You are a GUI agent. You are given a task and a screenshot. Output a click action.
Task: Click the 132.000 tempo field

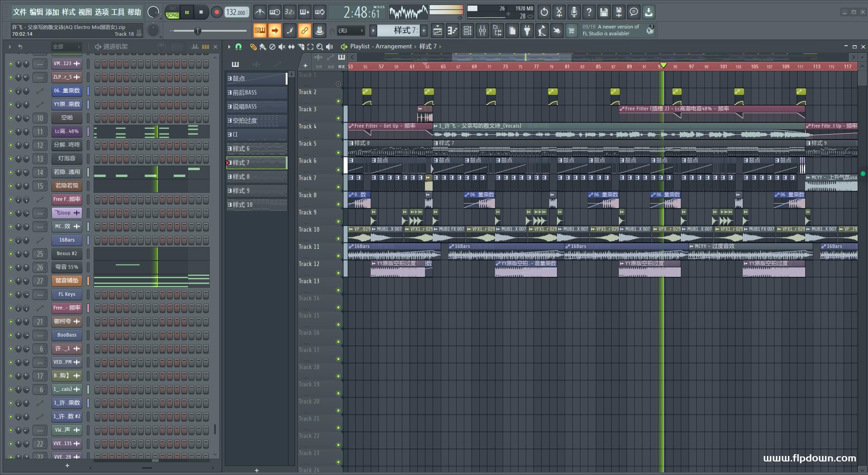pos(237,12)
